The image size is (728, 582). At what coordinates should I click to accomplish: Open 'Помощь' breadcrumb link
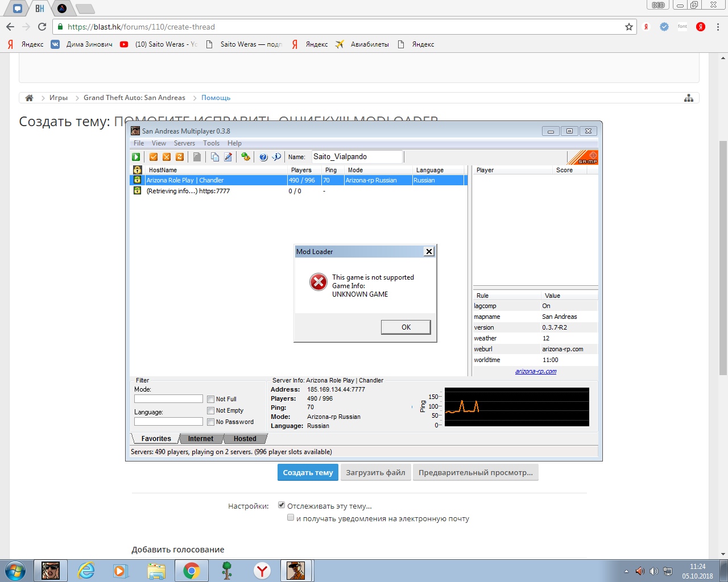pos(216,98)
